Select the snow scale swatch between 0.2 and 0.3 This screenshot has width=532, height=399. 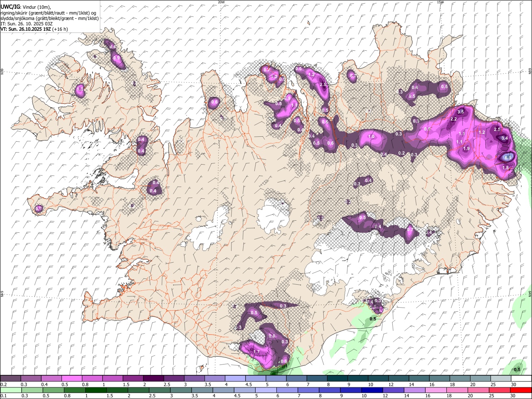pyautogui.click(x=10, y=379)
